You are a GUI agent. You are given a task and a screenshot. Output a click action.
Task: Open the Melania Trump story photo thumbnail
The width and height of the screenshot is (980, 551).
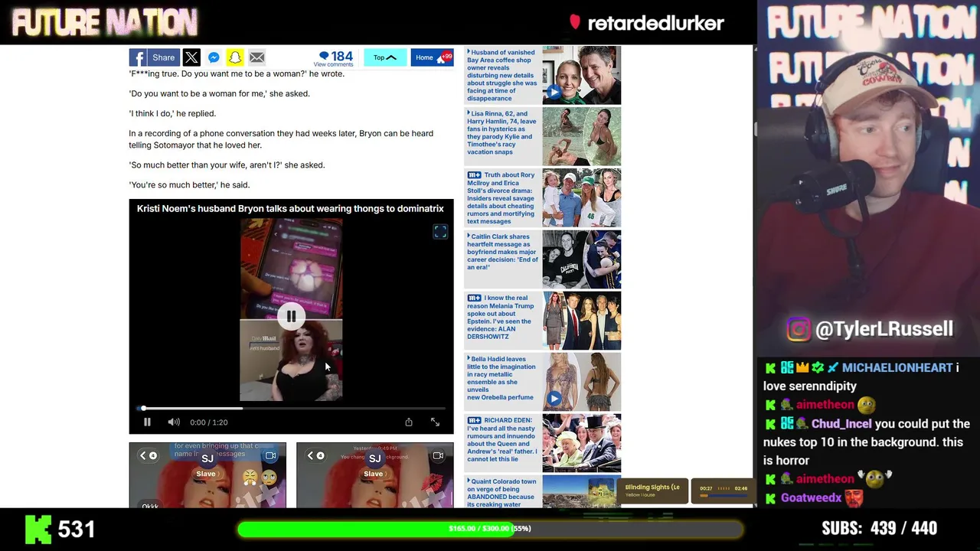(582, 320)
